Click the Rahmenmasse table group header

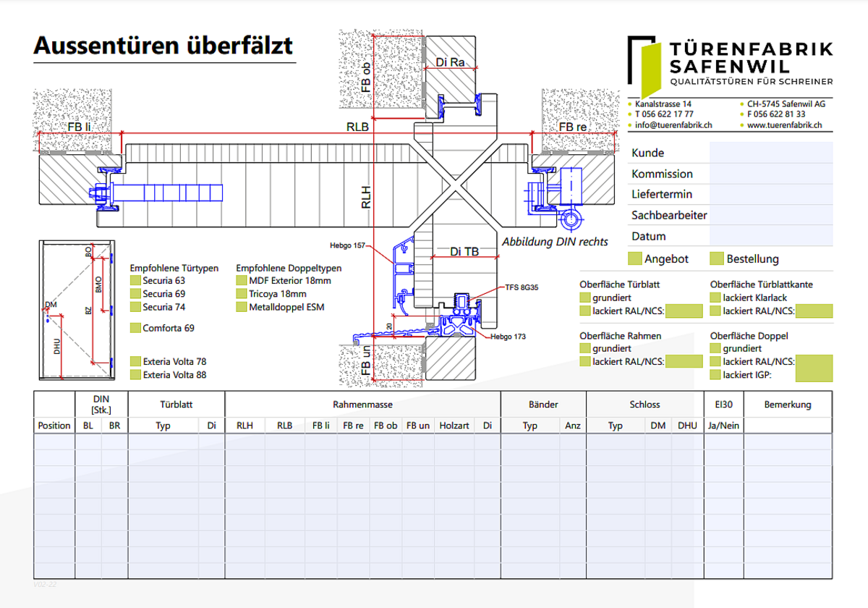point(363,405)
